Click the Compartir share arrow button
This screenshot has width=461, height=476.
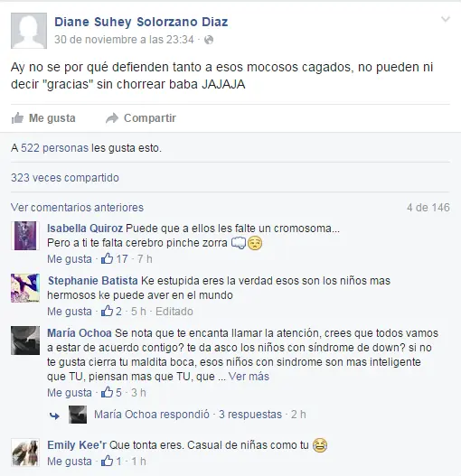(141, 118)
